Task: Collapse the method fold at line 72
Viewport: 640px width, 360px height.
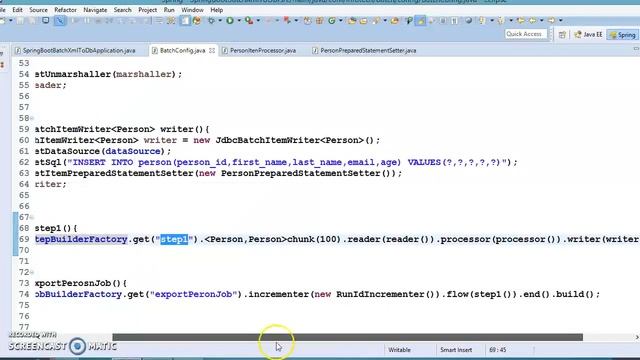Action: point(32,273)
